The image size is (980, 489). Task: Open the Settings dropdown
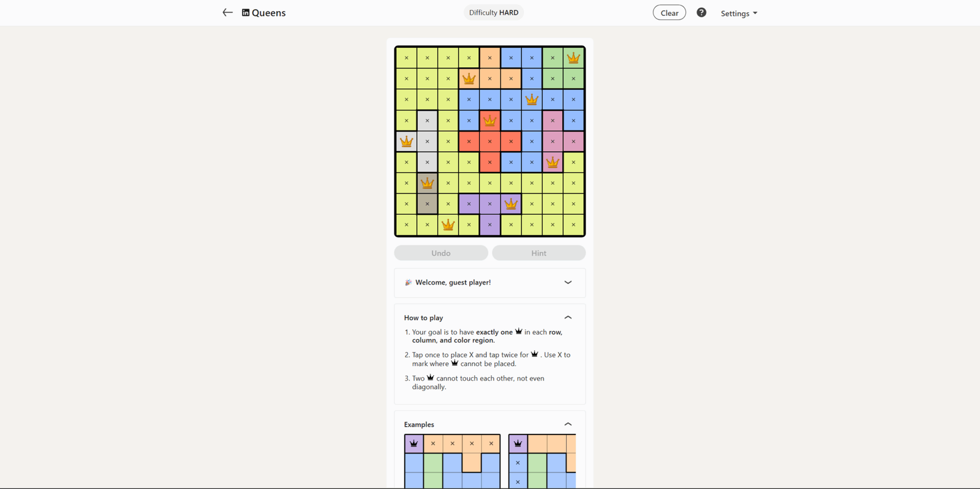coord(739,13)
